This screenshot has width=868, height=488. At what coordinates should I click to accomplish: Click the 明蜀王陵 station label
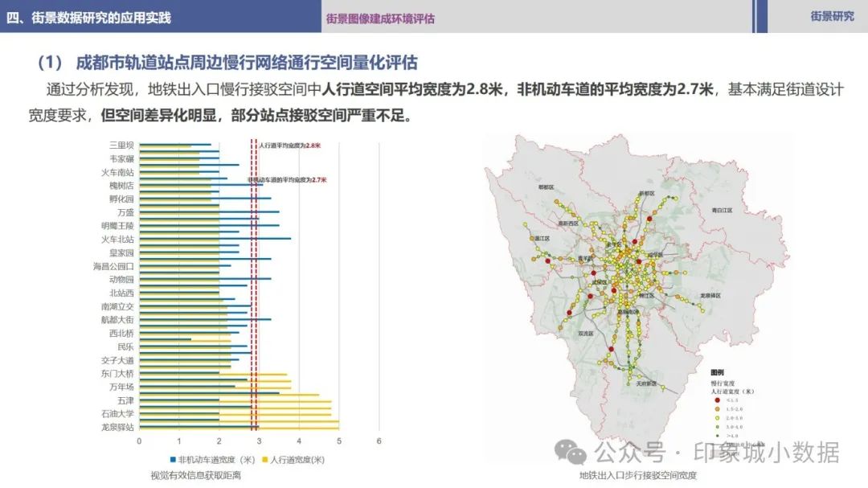pyautogui.click(x=117, y=226)
